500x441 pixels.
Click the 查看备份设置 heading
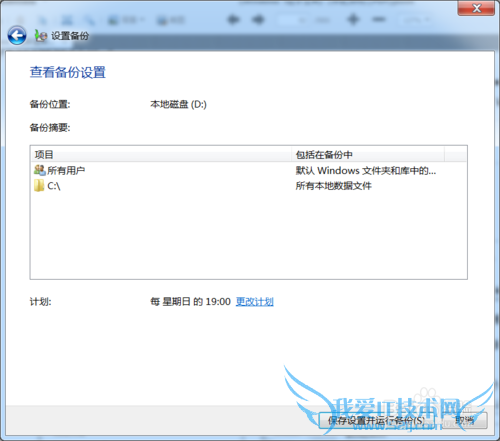(68, 72)
